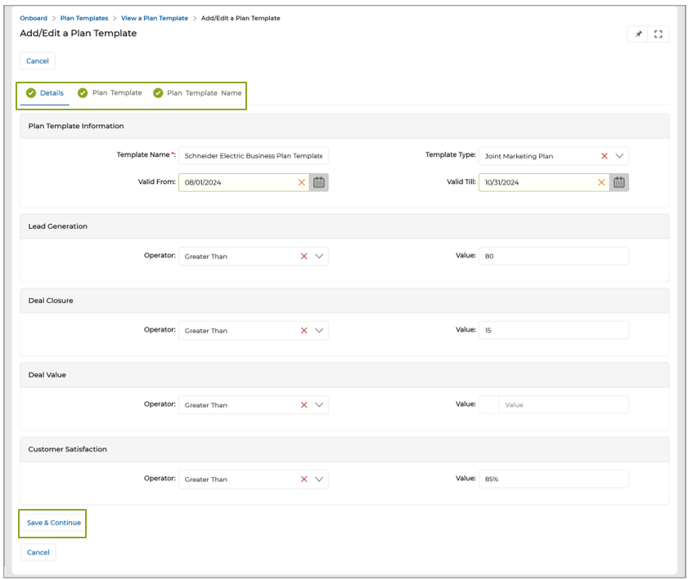Open the Valid From calendar picker
This screenshot has height=580, width=688.
click(319, 182)
